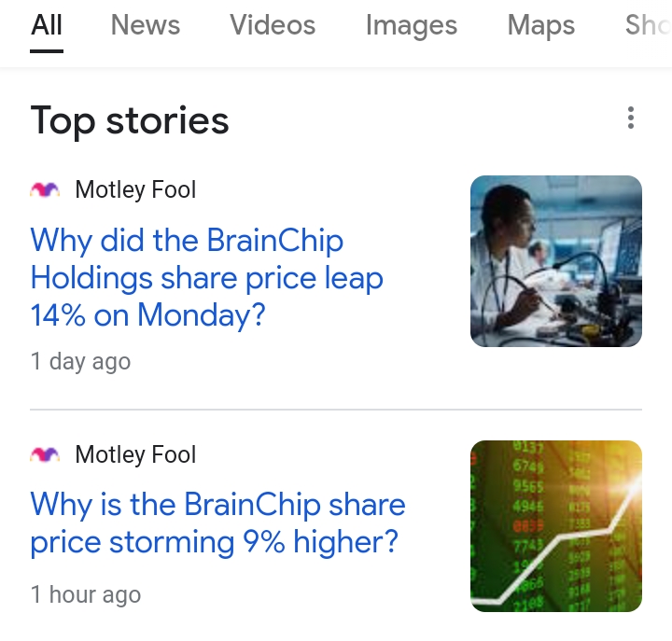Open the lab technician story thumbnail
This screenshot has height=641, width=672.
click(556, 261)
